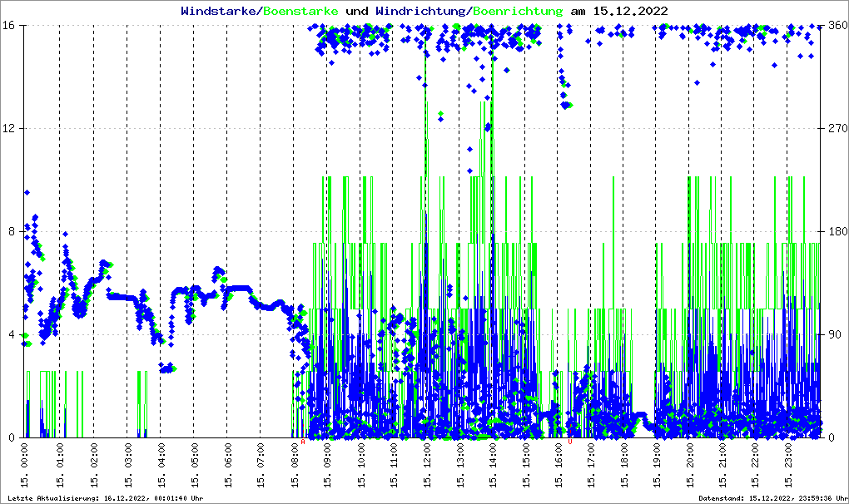Screen dimensions: 849x504
Task: Click the time label '15. 08:00'
Action: pos(294,465)
